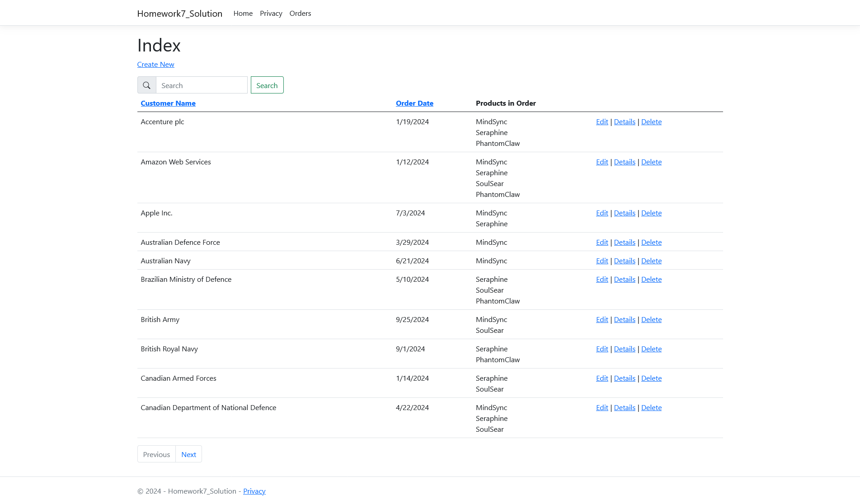
Task: Edit the Accenture plc order
Action: pyautogui.click(x=602, y=121)
